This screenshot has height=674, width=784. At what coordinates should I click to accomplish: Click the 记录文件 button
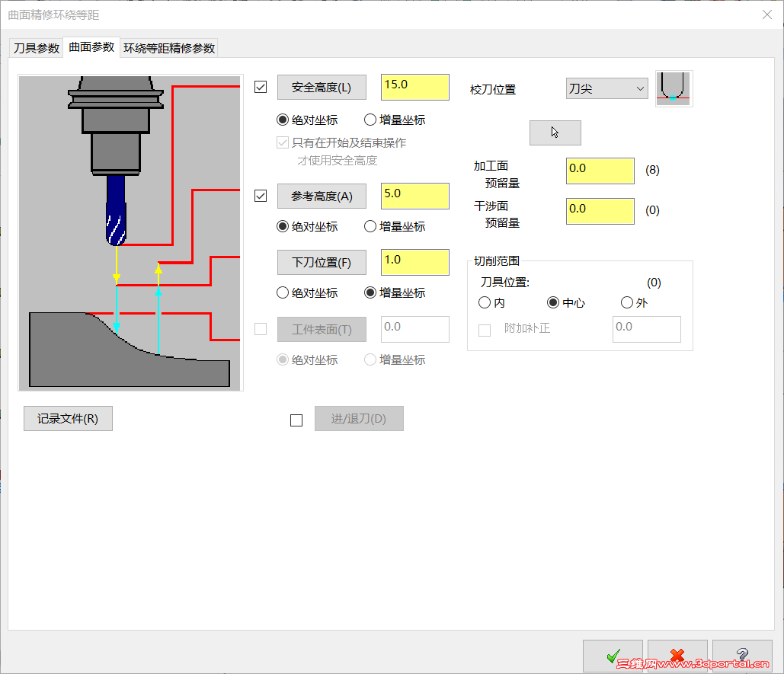[x=67, y=418]
